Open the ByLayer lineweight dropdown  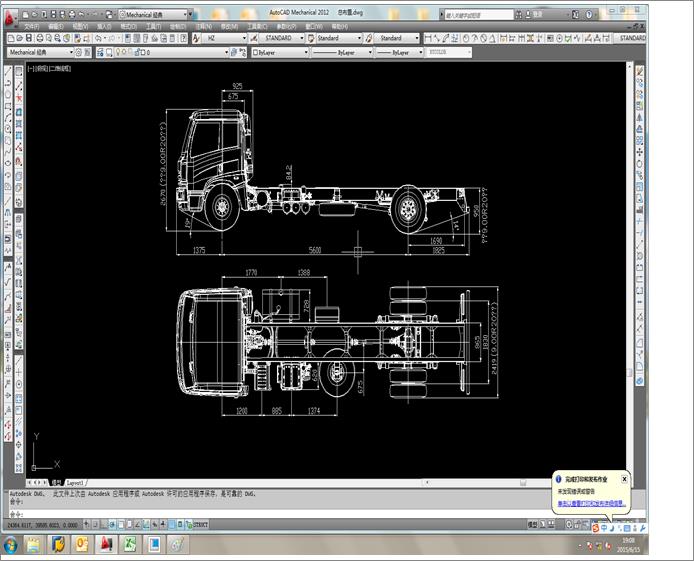tap(420, 52)
